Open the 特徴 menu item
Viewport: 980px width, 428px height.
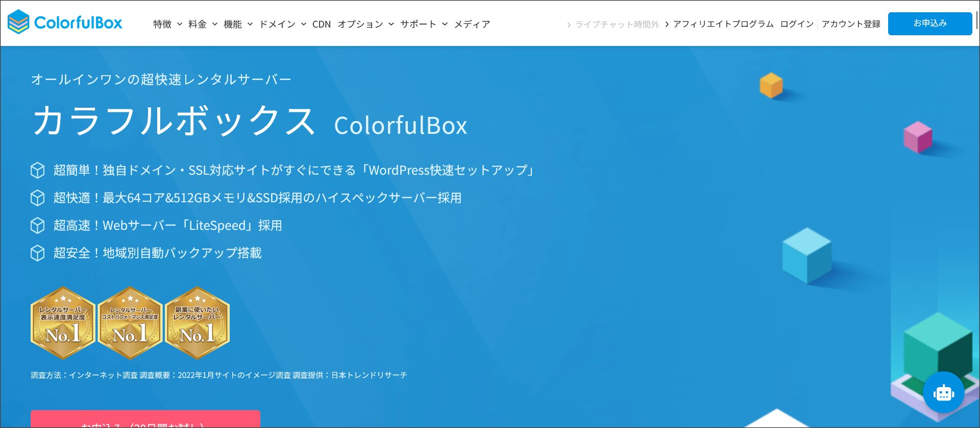coord(162,24)
